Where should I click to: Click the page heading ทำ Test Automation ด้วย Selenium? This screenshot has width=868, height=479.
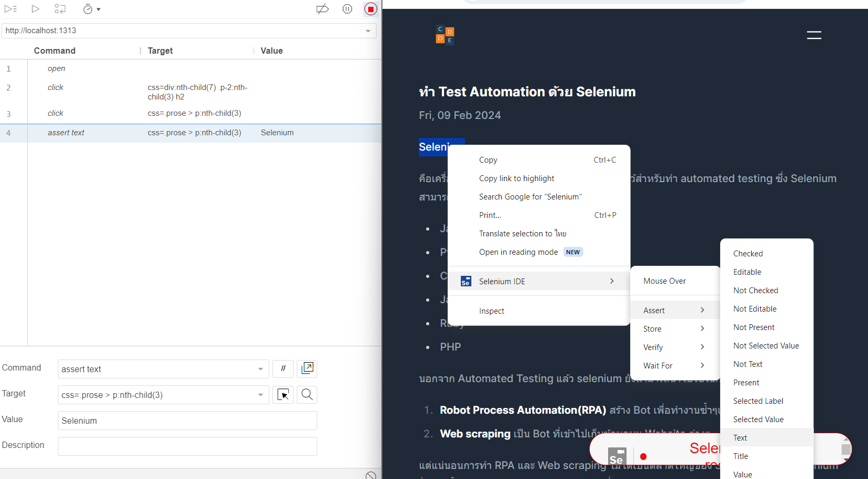coord(527,92)
